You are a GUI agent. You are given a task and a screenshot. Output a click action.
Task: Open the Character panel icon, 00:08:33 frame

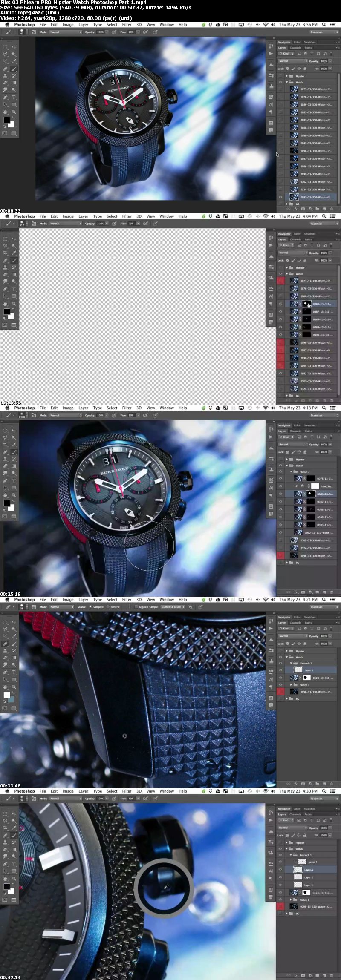click(x=271, y=104)
